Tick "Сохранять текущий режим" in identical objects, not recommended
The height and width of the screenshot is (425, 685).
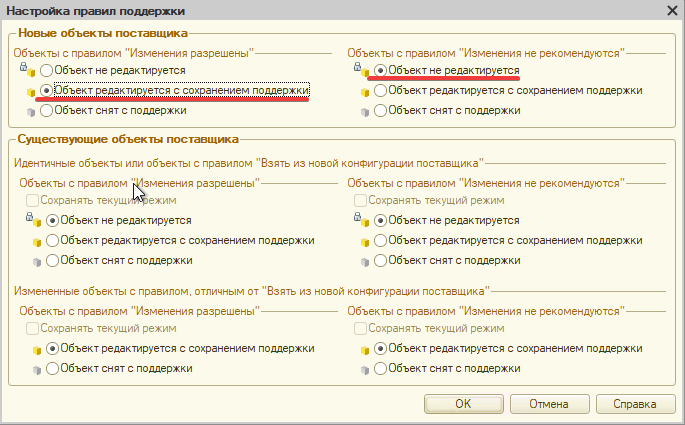(360, 201)
